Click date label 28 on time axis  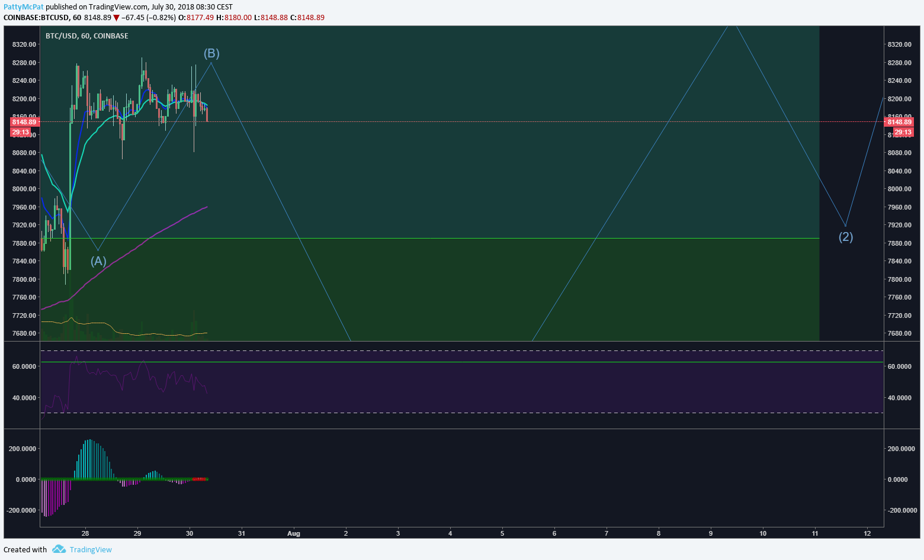click(85, 533)
